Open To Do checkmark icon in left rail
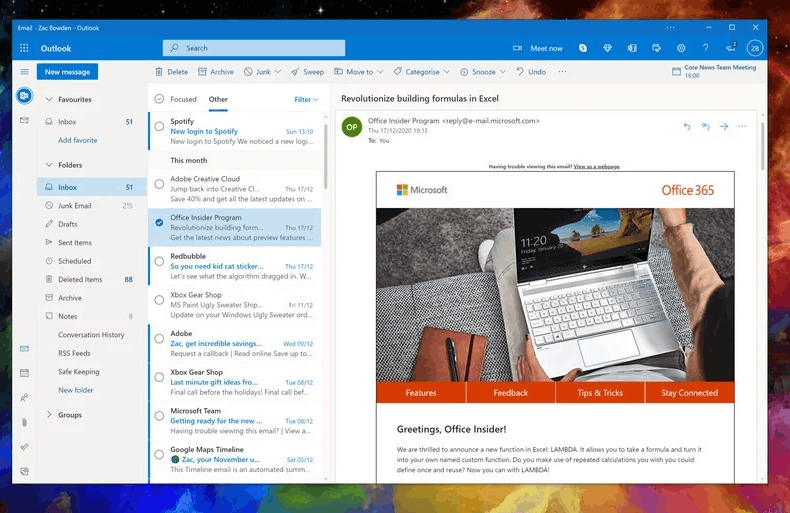This screenshot has height=513, width=790. click(24, 447)
